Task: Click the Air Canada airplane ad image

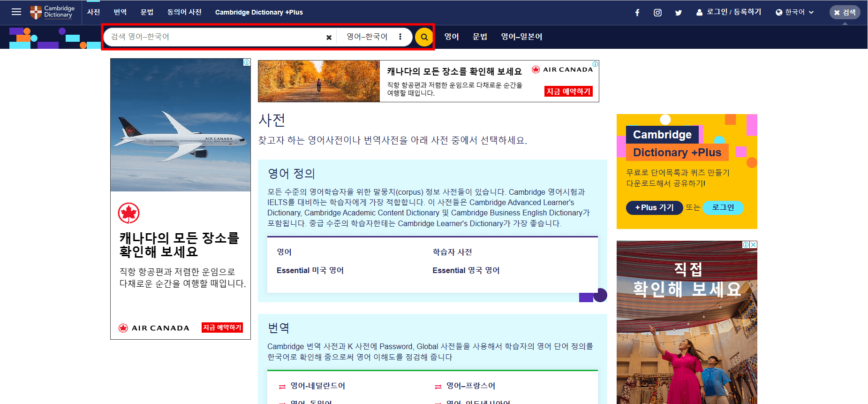Action: [181, 125]
